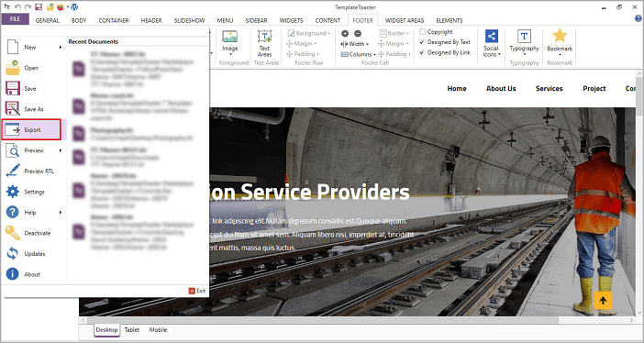Enable the Copyright checkbox
The width and height of the screenshot is (644, 343).
pos(422,31)
